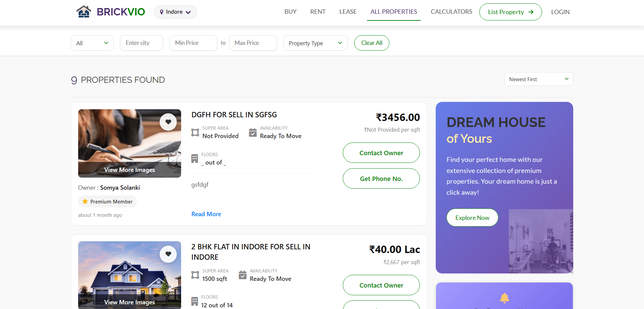Viewport: 644px width, 309px height.
Task: Open the Indore city selector dropdown
Action: click(175, 12)
